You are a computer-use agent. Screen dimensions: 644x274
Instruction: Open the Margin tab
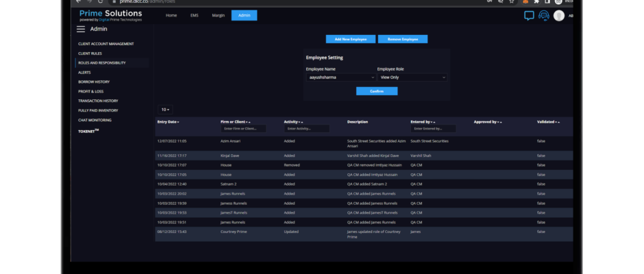point(218,15)
